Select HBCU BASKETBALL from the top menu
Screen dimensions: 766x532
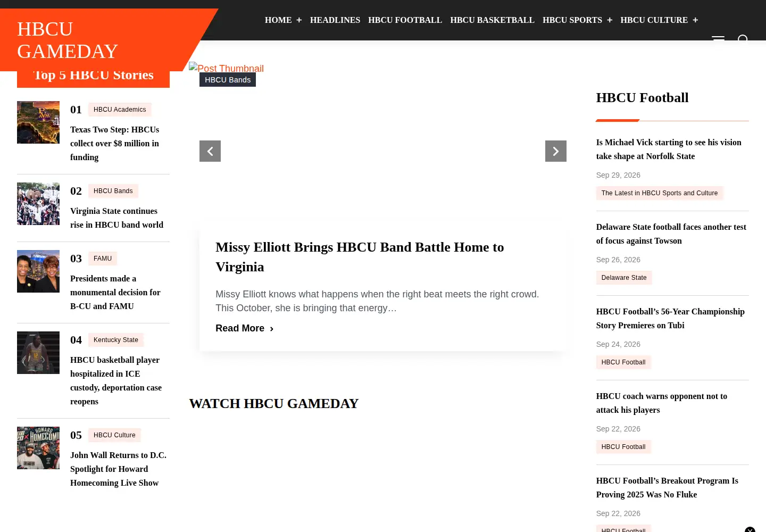click(x=492, y=20)
